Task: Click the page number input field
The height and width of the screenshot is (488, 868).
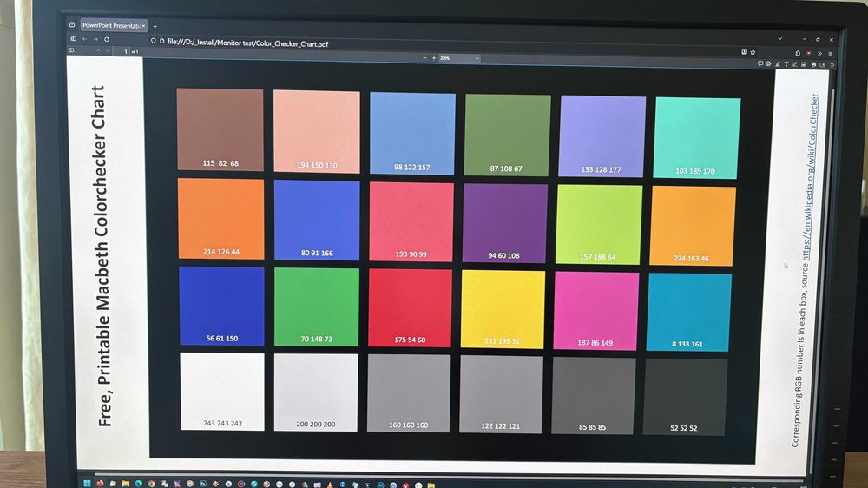Action: click(x=126, y=51)
